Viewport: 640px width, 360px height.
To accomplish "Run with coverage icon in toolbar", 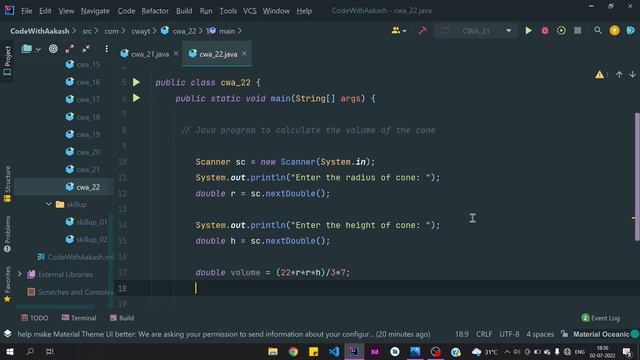I will [x=561, y=31].
